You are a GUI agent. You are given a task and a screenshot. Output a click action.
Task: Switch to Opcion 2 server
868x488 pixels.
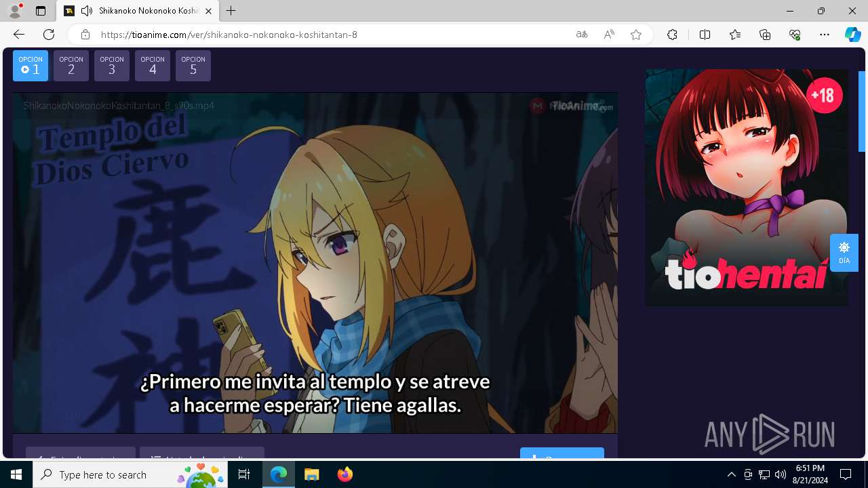coord(71,66)
